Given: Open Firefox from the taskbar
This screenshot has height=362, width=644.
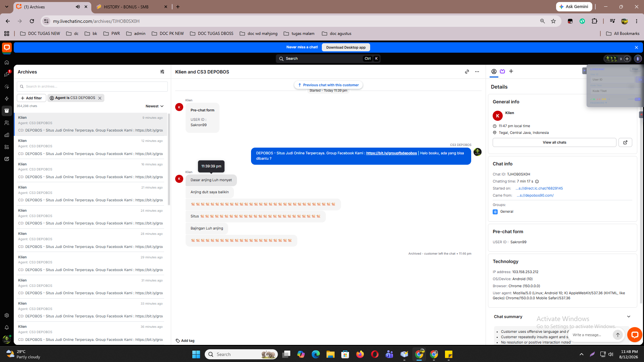Looking at the screenshot, I should coord(360,354).
